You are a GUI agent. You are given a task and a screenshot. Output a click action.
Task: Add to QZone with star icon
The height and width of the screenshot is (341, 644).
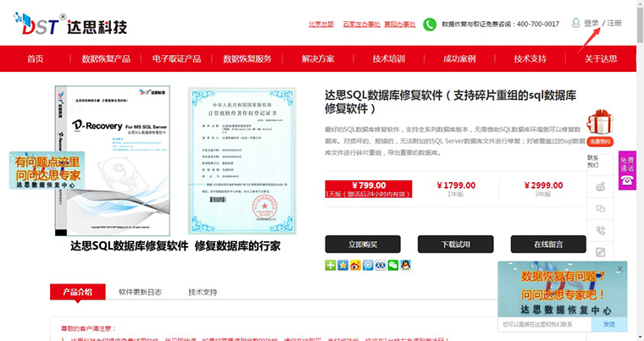tap(343, 266)
